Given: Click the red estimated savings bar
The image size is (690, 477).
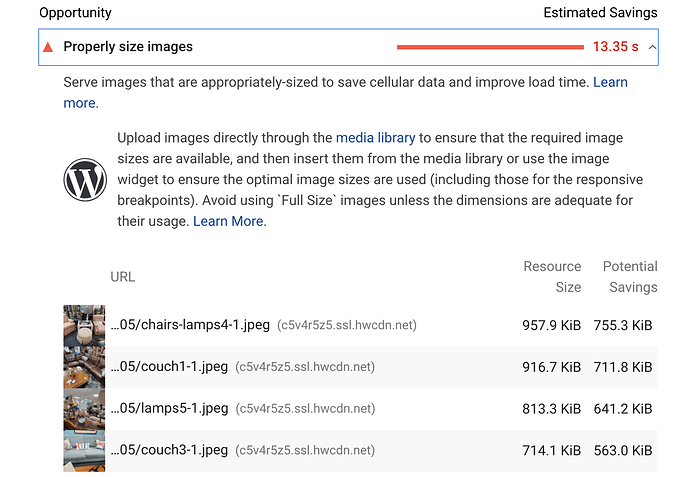Looking at the screenshot, I should pyautogui.click(x=489, y=47).
